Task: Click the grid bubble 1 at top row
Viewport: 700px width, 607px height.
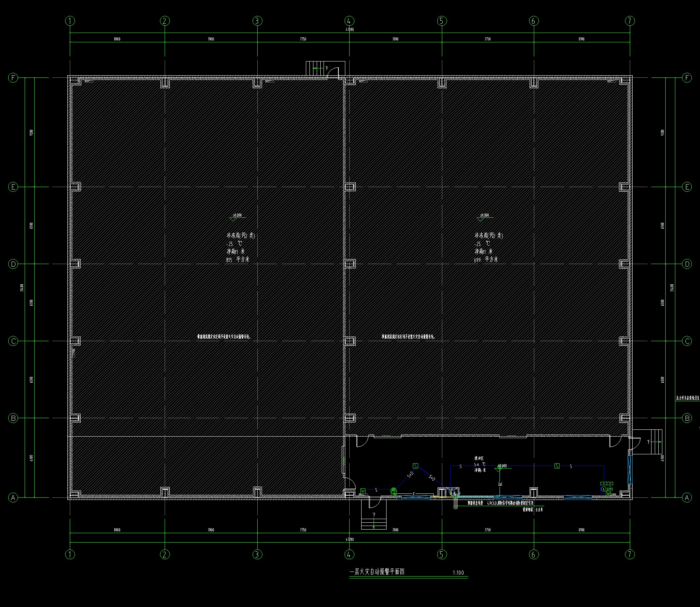Action: pyautogui.click(x=70, y=21)
